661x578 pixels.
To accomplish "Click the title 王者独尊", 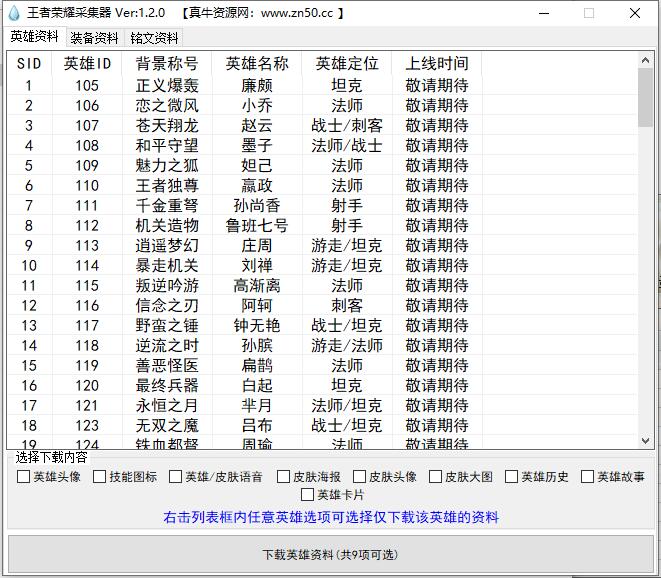I will click(x=167, y=185).
